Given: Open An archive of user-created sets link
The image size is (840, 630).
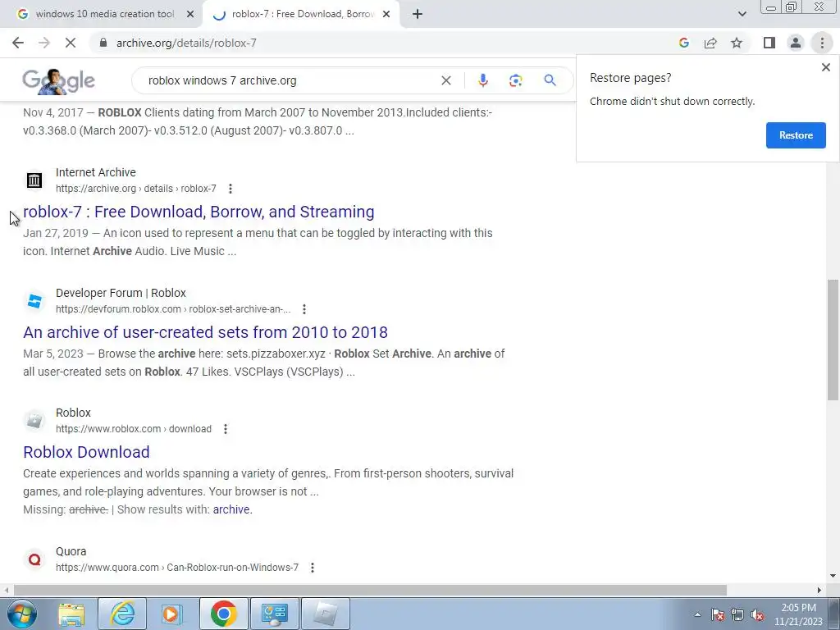Looking at the screenshot, I should [205, 332].
